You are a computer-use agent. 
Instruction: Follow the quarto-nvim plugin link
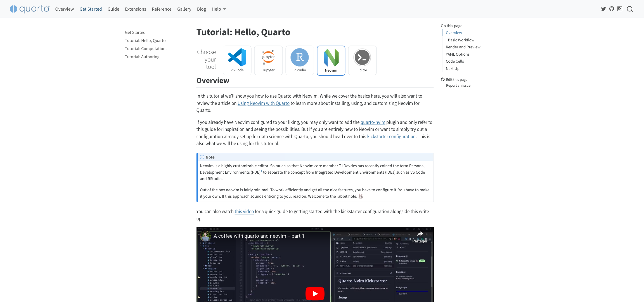[373, 122]
